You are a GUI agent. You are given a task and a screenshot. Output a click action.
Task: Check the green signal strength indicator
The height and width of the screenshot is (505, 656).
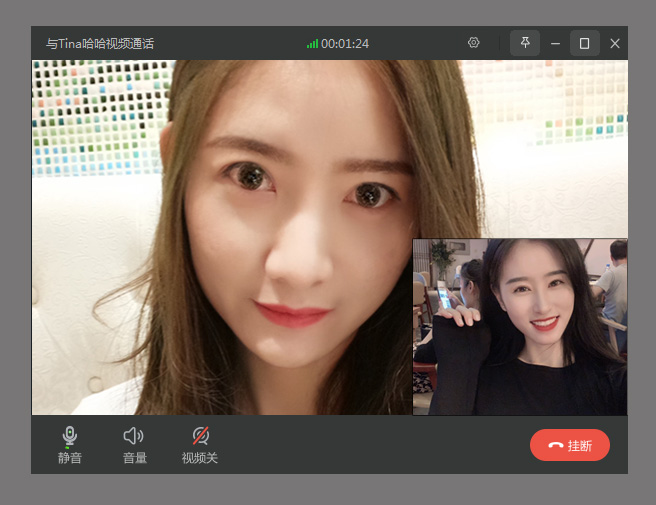(x=312, y=44)
